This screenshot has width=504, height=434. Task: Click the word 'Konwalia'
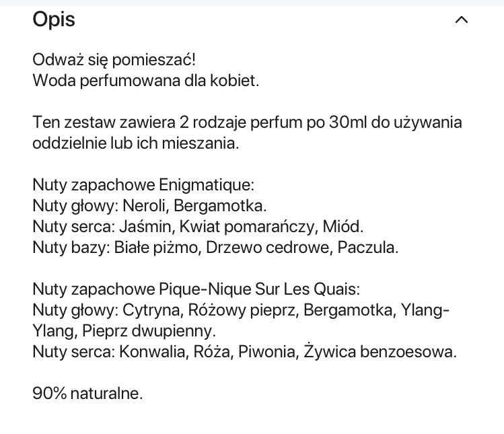point(153,352)
